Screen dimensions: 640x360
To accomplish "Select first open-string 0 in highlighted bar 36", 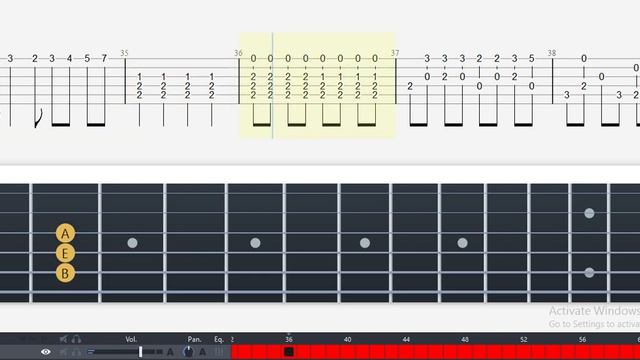I will (253, 58).
